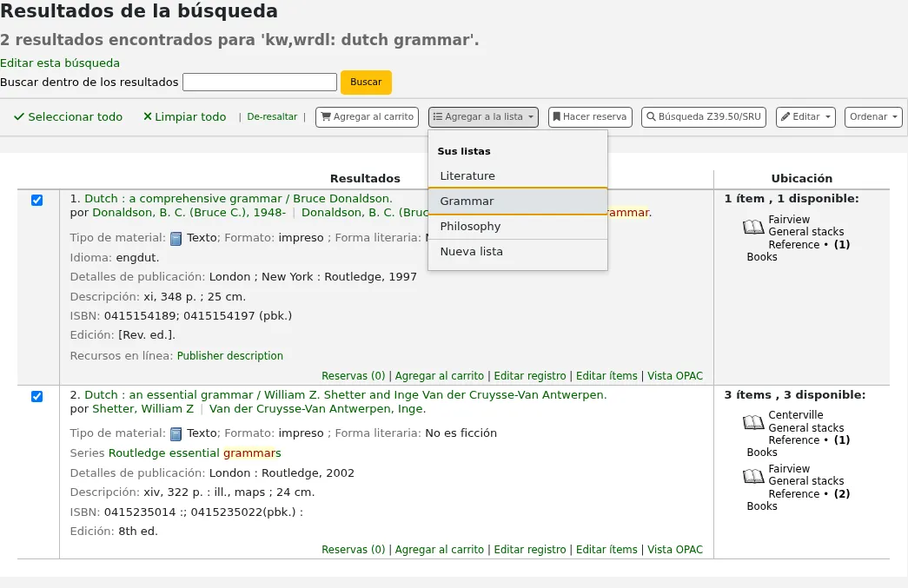
Task: Click author Shetter, William Z
Action: [x=143, y=408]
